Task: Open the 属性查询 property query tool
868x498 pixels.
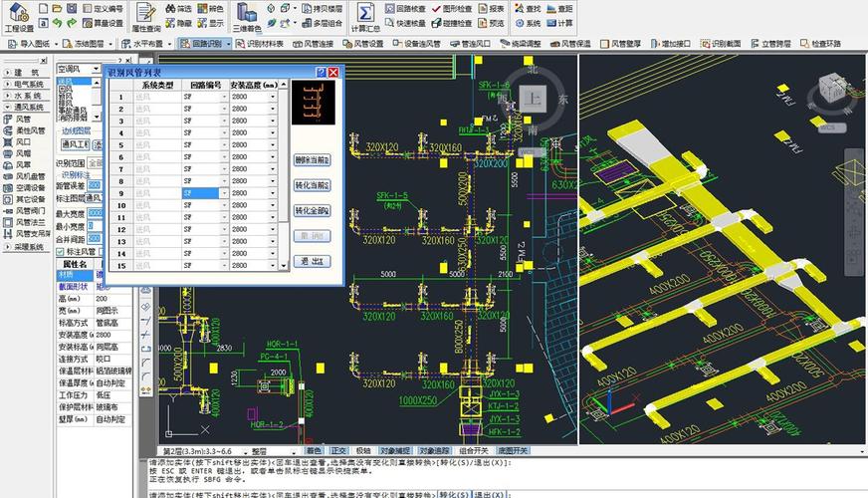Action: point(145,14)
